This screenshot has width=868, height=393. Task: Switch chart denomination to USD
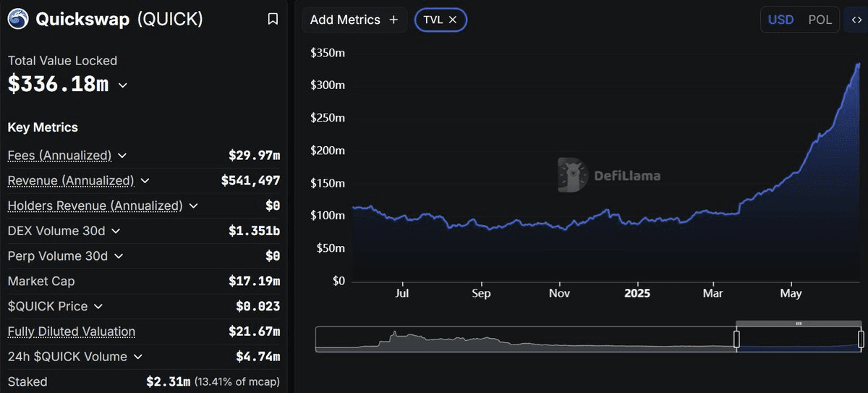click(780, 20)
